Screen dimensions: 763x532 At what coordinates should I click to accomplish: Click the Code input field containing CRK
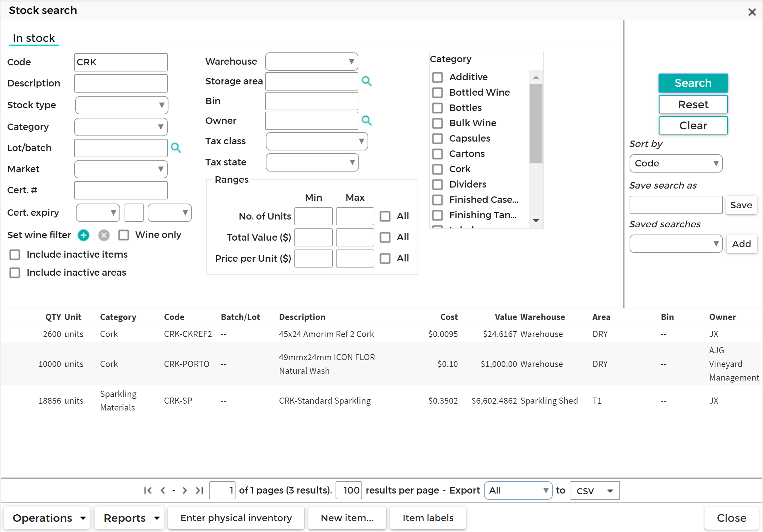(121, 62)
